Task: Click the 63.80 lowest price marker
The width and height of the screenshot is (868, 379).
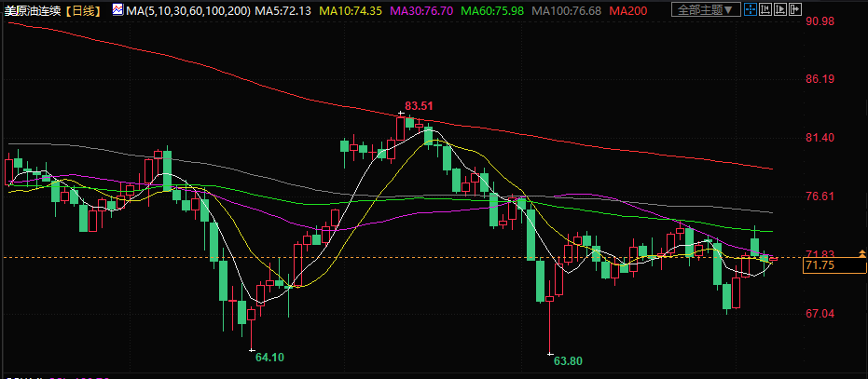Action: 567,360
